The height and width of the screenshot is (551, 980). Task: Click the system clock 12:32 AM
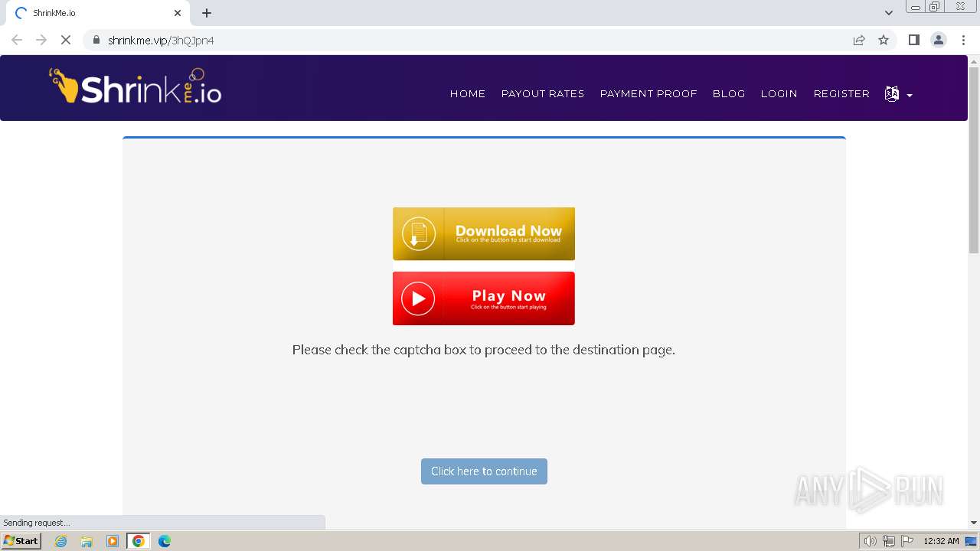tap(941, 541)
